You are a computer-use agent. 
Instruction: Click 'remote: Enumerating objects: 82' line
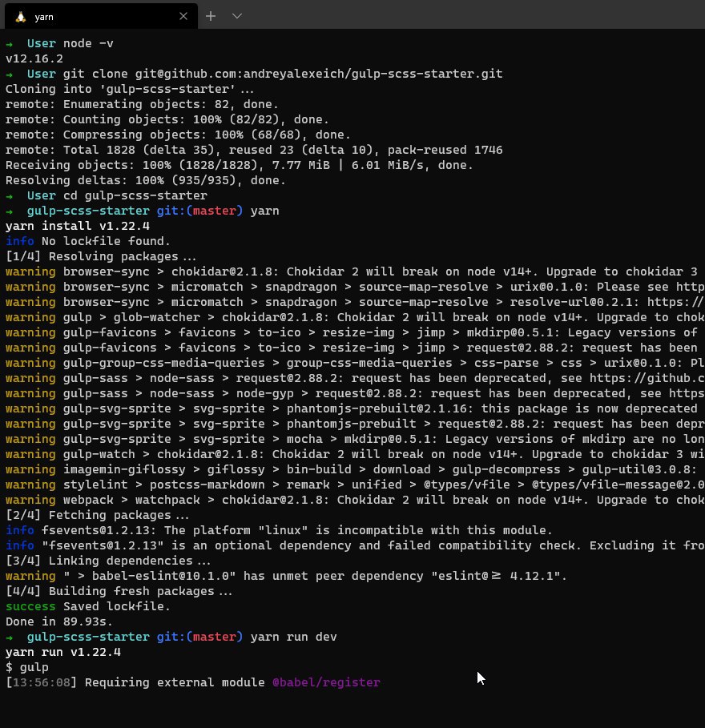[x=142, y=104]
